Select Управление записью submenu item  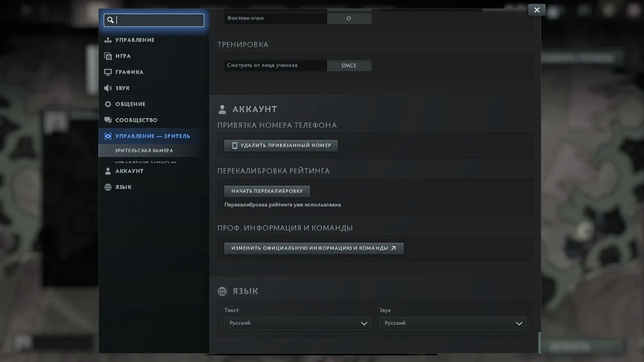(145, 163)
